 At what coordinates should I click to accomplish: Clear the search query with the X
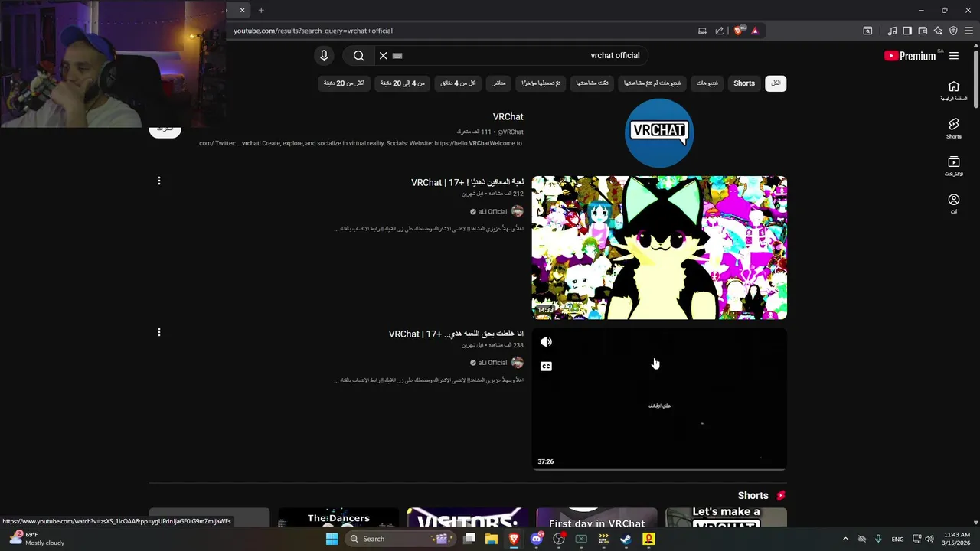(x=384, y=55)
